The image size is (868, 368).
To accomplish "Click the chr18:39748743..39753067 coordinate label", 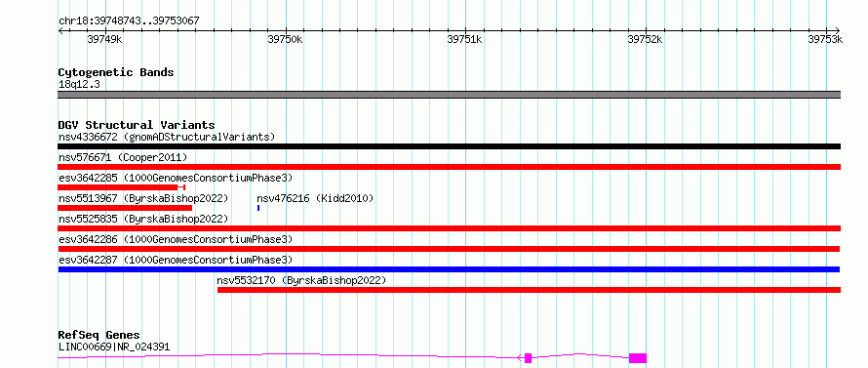I will coord(129,21).
